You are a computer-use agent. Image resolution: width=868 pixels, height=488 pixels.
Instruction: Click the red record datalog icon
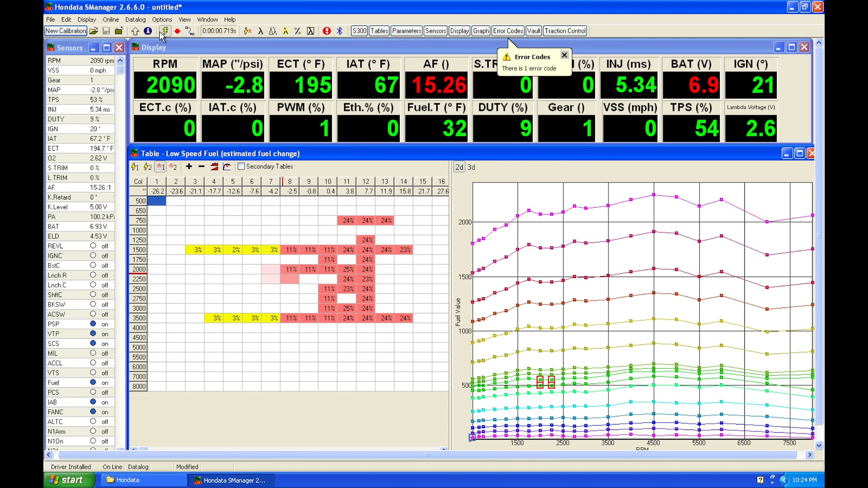pos(178,31)
